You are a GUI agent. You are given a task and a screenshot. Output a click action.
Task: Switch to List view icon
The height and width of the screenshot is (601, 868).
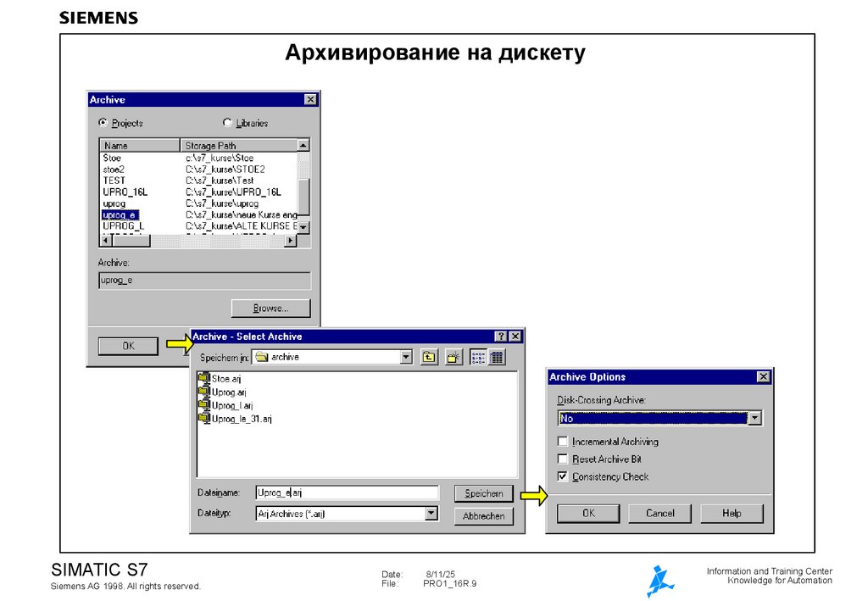point(476,356)
